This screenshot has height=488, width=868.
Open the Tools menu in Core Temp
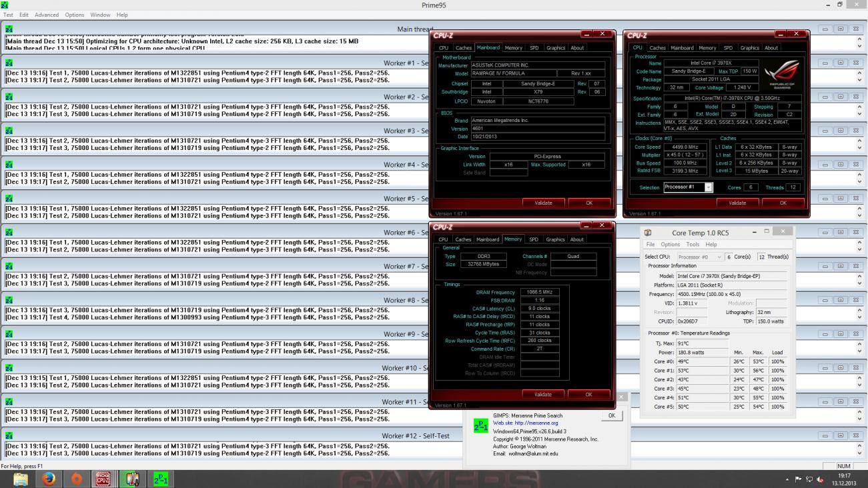[693, 245]
